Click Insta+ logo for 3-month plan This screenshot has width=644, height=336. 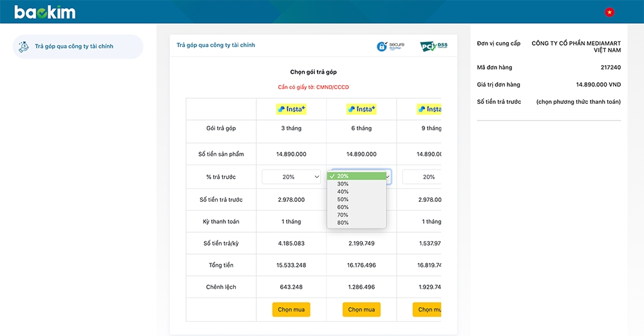[291, 109]
